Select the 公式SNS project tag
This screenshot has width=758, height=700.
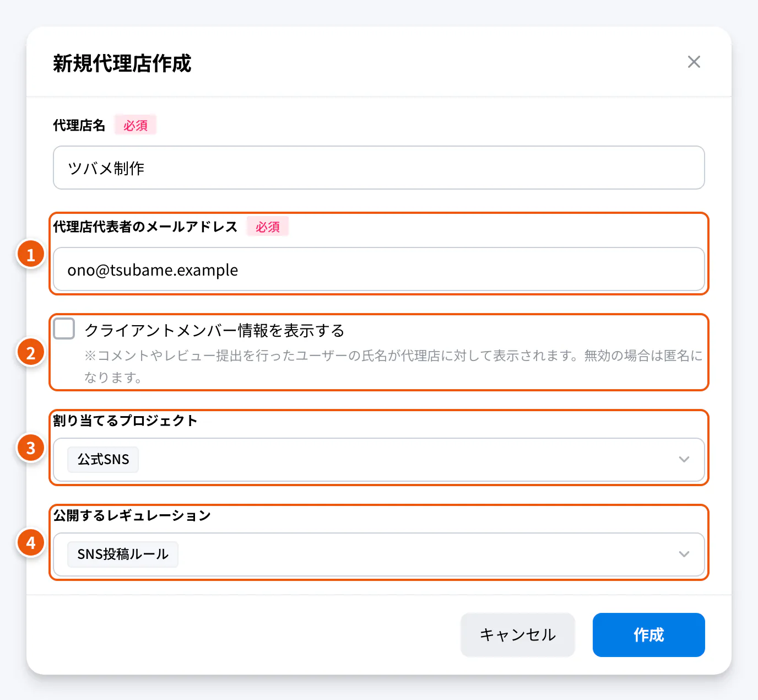coord(103,459)
